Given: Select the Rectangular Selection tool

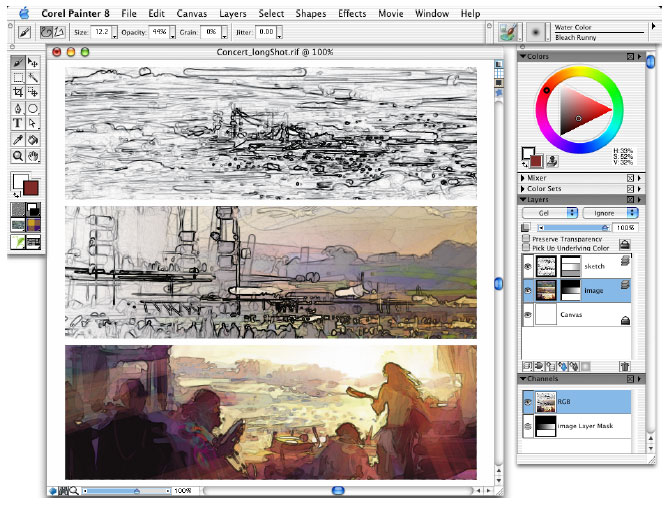Looking at the screenshot, I should tap(18, 77).
